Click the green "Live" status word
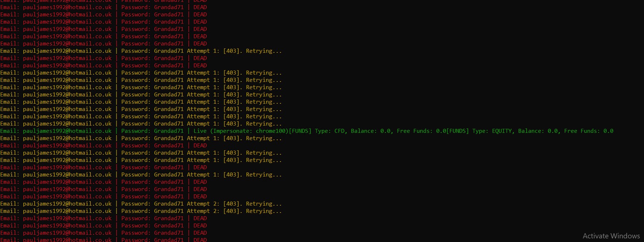This screenshot has height=242, width=644. point(200,131)
